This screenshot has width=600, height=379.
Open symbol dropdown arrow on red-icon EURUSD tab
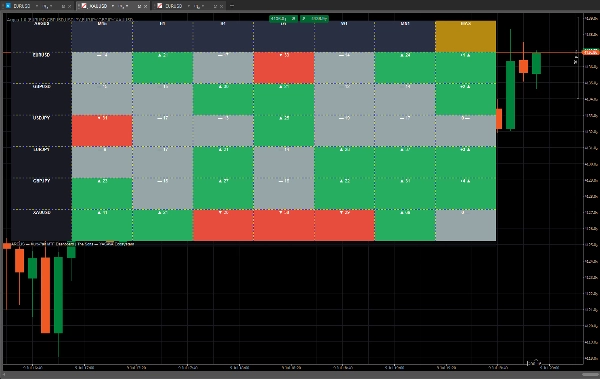189,6
